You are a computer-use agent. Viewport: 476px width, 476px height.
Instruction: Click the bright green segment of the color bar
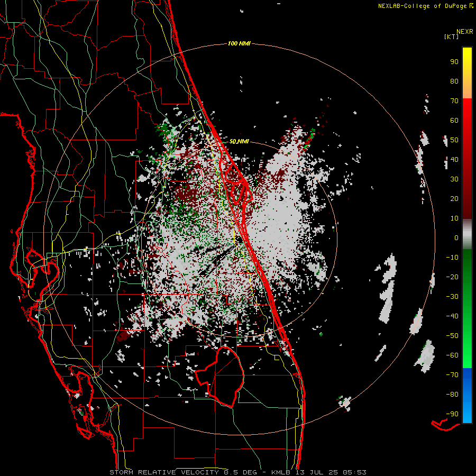(467, 308)
